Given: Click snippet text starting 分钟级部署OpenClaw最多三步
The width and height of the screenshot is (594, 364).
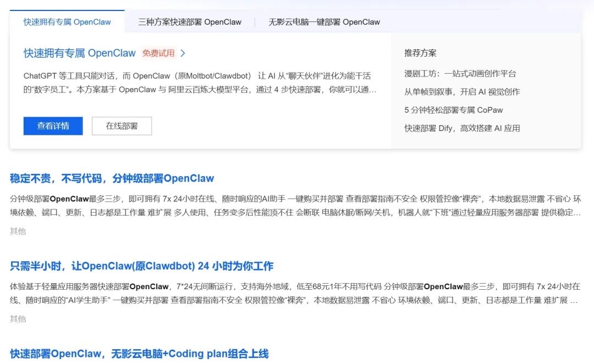Looking at the screenshot, I should point(295,205).
